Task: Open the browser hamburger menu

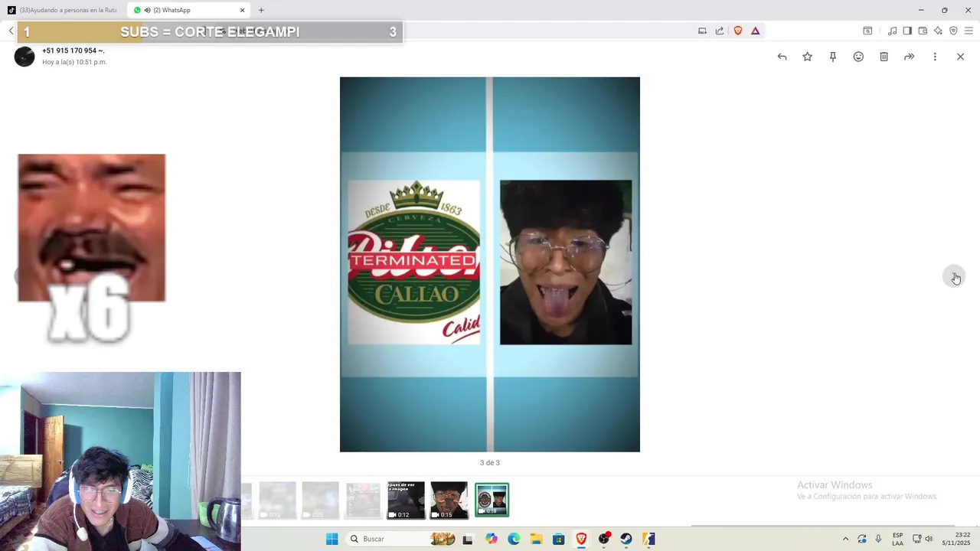Action: [969, 31]
